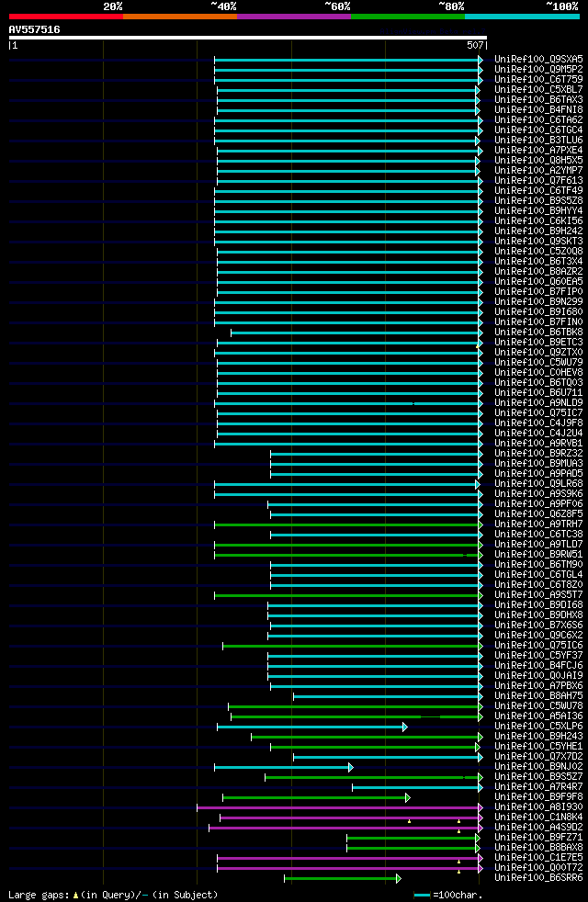Select label UniRef100_A9S9K6
This screenshot has width=588, height=902.
[x=538, y=493]
